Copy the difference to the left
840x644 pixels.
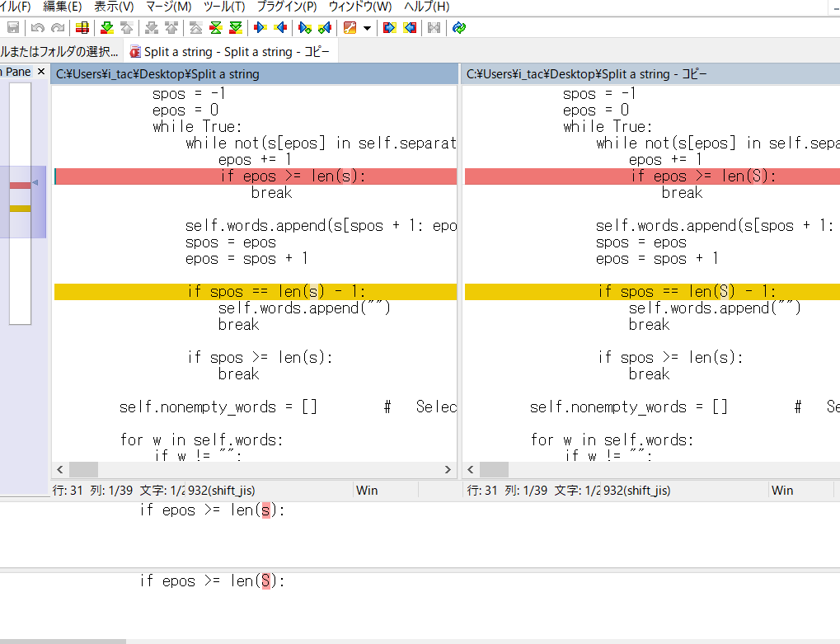(280, 28)
